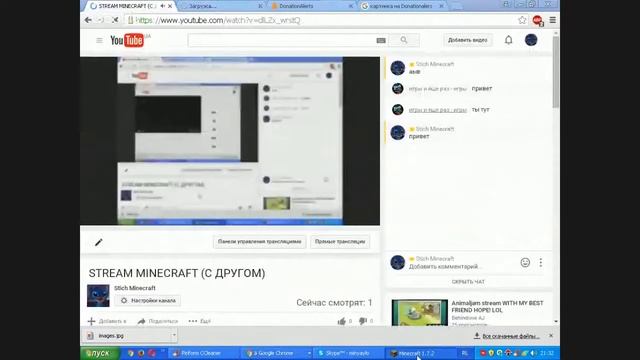
Task: Click СКРЫТЬ ЧАТ to hide chat
Action: (x=468, y=282)
